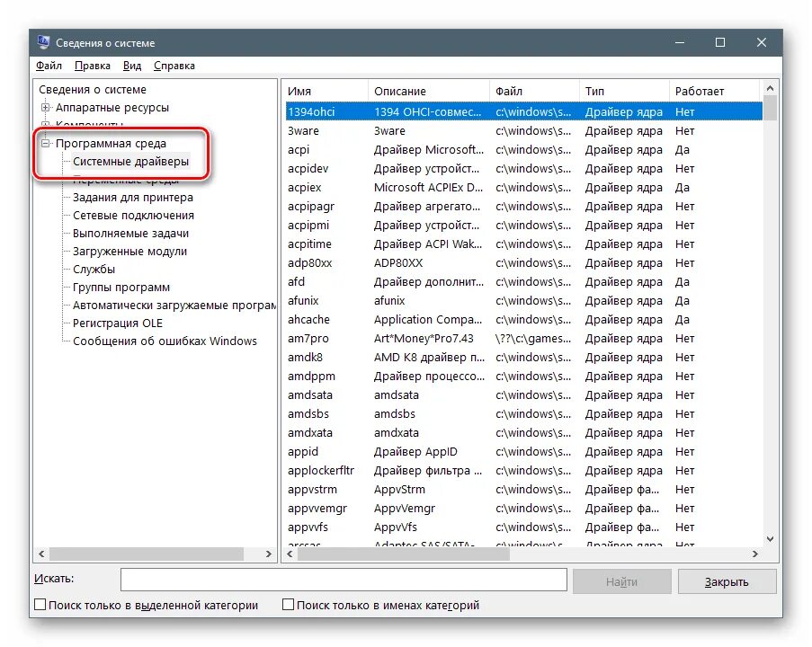Click the tree pane scroll left arrow
The image size is (812, 647).
click(x=41, y=554)
